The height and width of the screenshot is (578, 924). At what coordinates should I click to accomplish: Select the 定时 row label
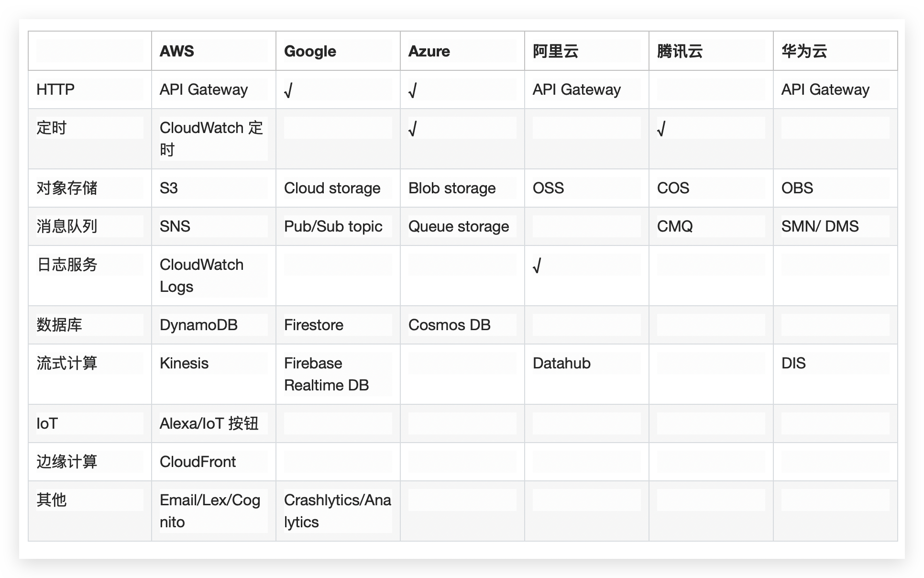pos(52,128)
